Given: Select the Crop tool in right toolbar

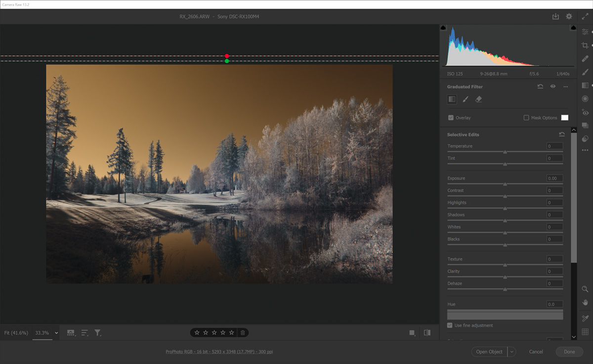Looking at the screenshot, I should [x=585, y=45].
